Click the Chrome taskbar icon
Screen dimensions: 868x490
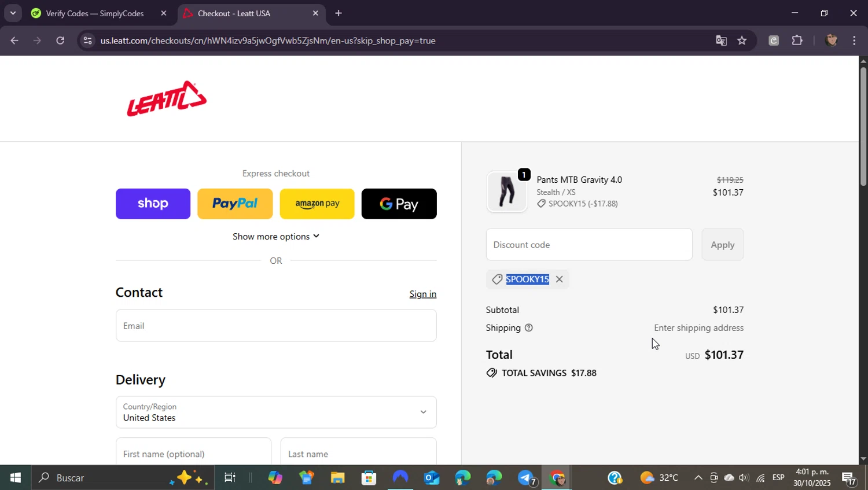[557, 478]
